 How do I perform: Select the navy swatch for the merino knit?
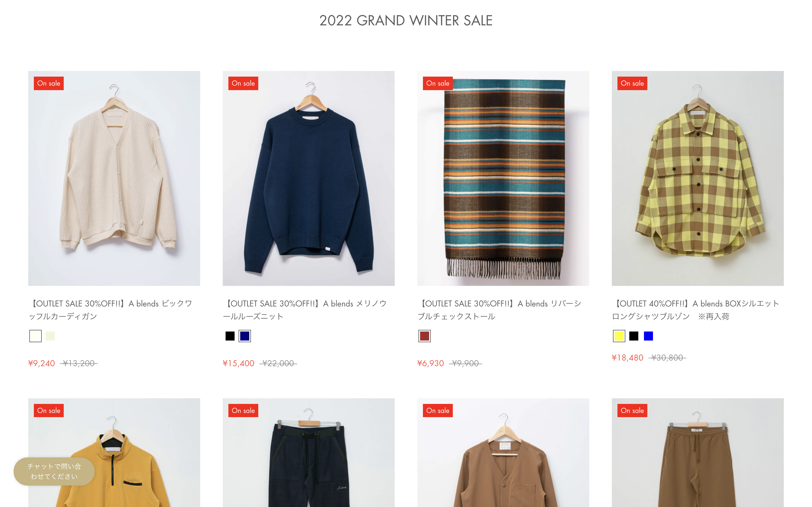coord(245,336)
